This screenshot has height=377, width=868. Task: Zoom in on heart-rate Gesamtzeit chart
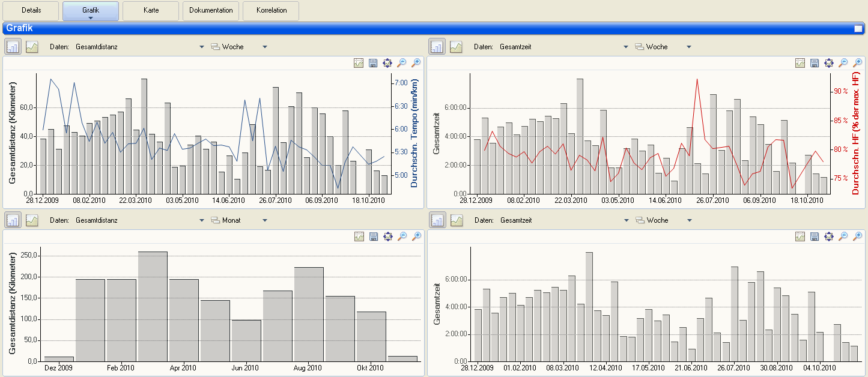click(x=858, y=63)
